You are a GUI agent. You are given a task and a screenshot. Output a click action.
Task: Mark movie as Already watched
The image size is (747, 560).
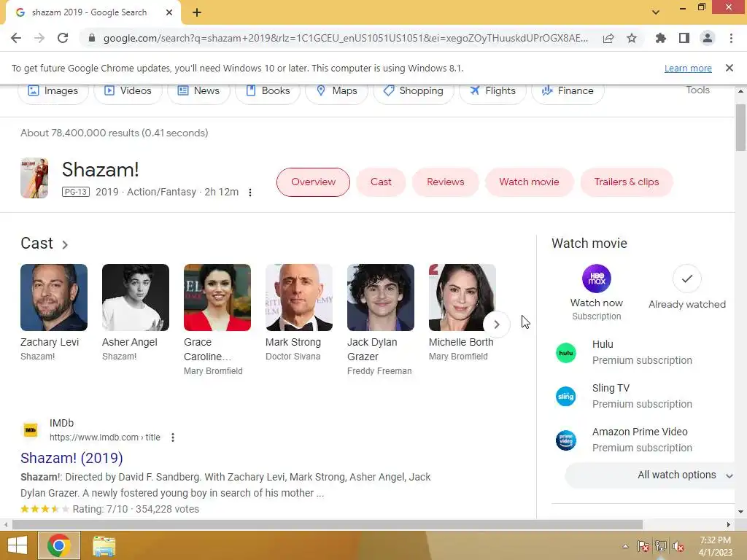click(687, 279)
